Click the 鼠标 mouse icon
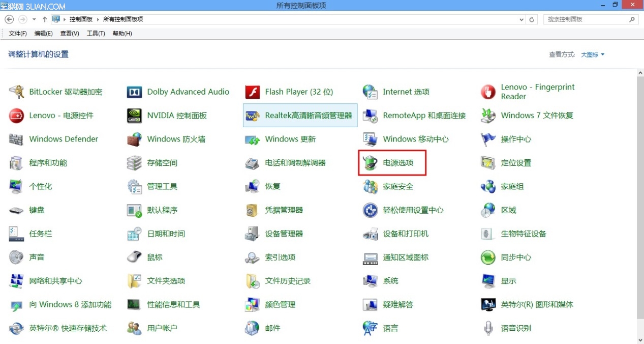This screenshot has height=344, width=644. click(x=134, y=257)
